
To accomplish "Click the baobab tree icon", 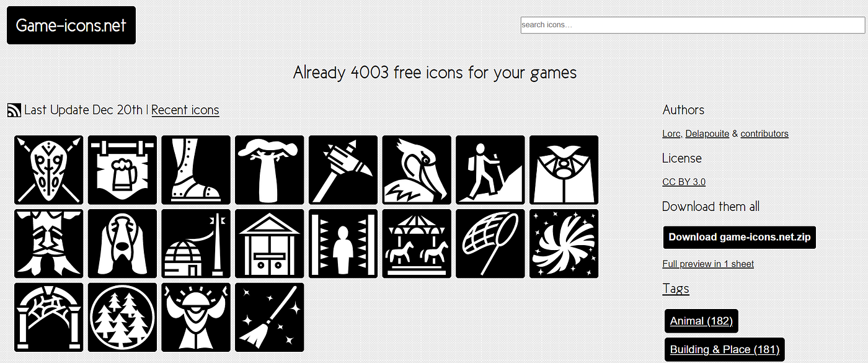I will [270, 170].
